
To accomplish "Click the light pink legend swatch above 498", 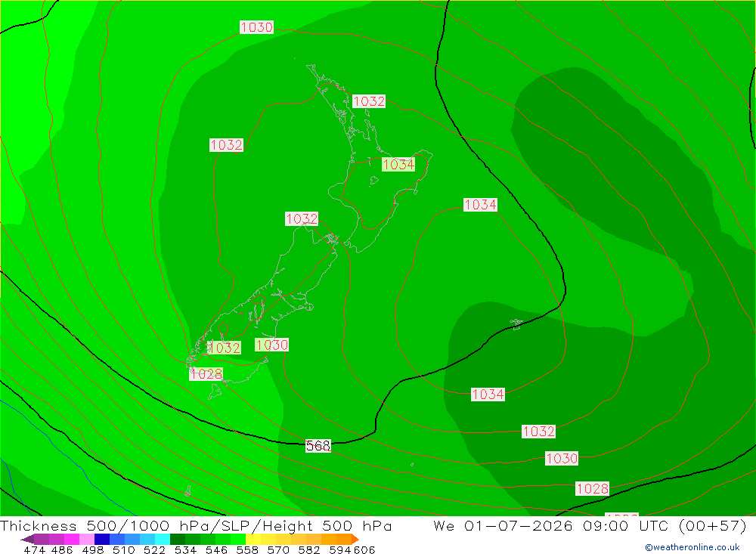I will 87,539.
